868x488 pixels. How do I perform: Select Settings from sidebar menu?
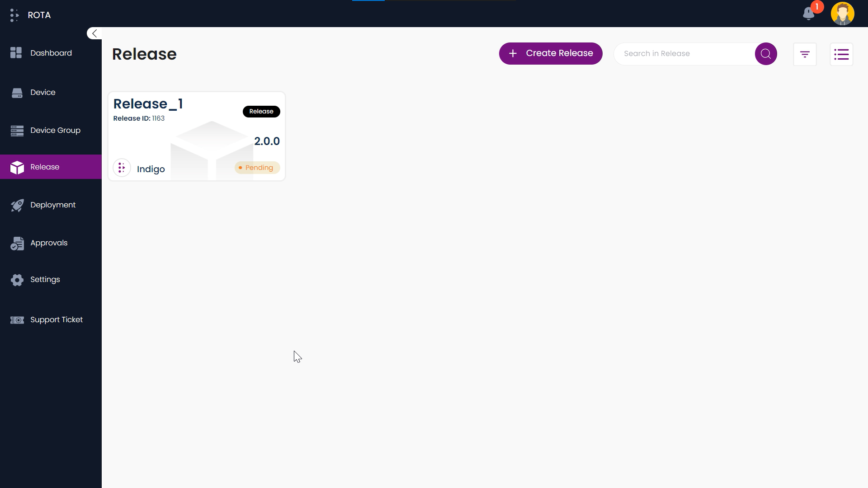45,279
